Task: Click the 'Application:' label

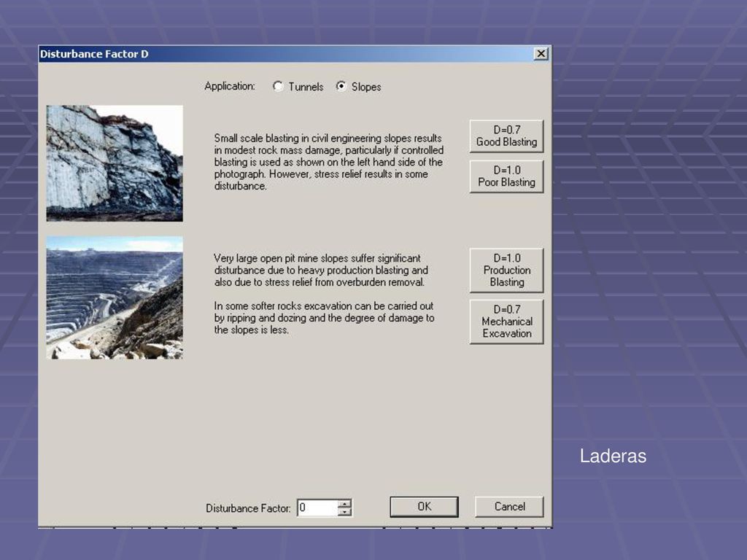Action: click(x=230, y=86)
